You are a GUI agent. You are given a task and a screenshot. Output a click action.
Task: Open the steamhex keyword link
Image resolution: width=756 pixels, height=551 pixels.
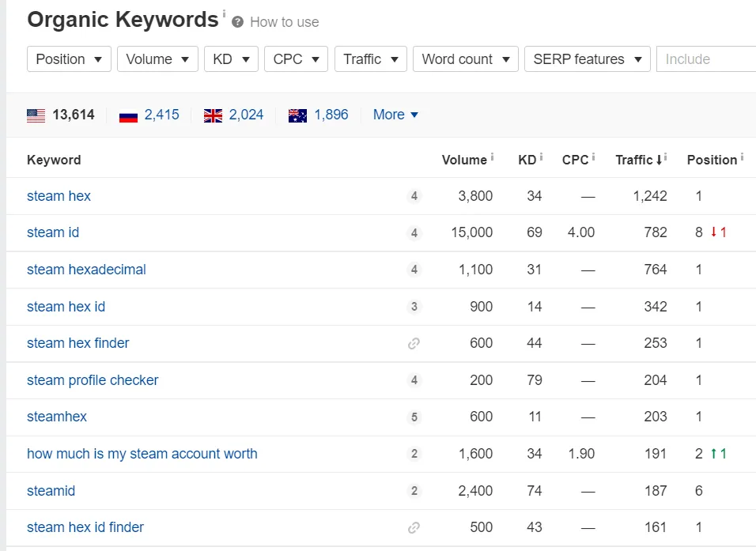[x=57, y=417]
